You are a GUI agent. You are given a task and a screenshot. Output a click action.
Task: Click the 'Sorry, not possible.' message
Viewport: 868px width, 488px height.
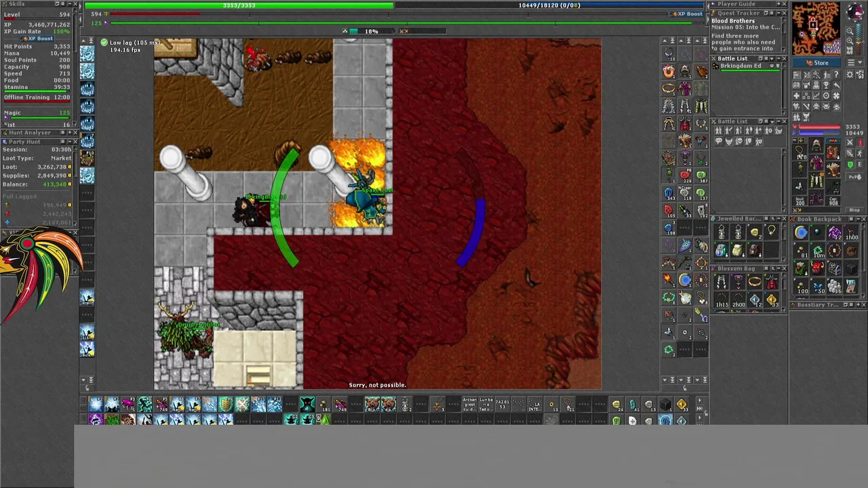tap(378, 385)
